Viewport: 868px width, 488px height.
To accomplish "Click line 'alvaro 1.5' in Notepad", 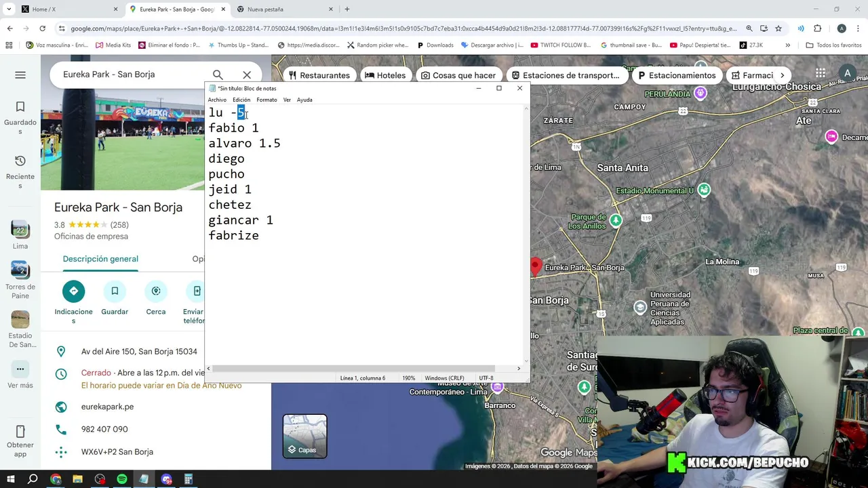I will (244, 144).
